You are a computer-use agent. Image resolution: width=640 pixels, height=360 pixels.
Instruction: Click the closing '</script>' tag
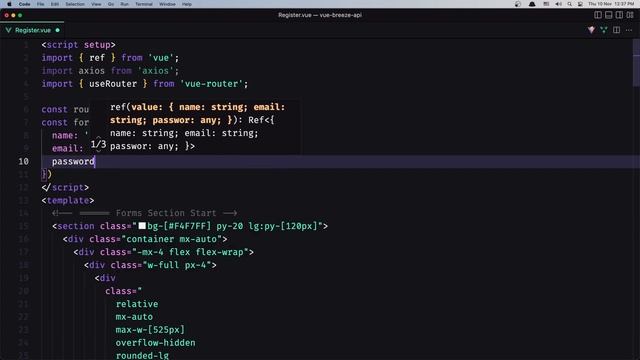click(x=65, y=187)
